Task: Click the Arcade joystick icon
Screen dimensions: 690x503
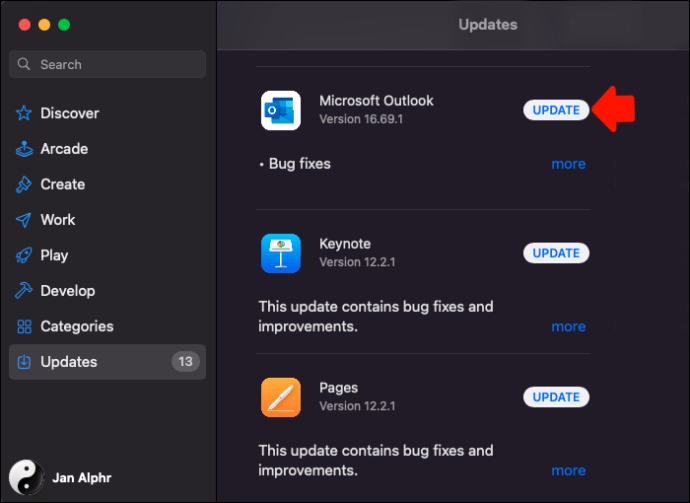Action: [x=24, y=149]
